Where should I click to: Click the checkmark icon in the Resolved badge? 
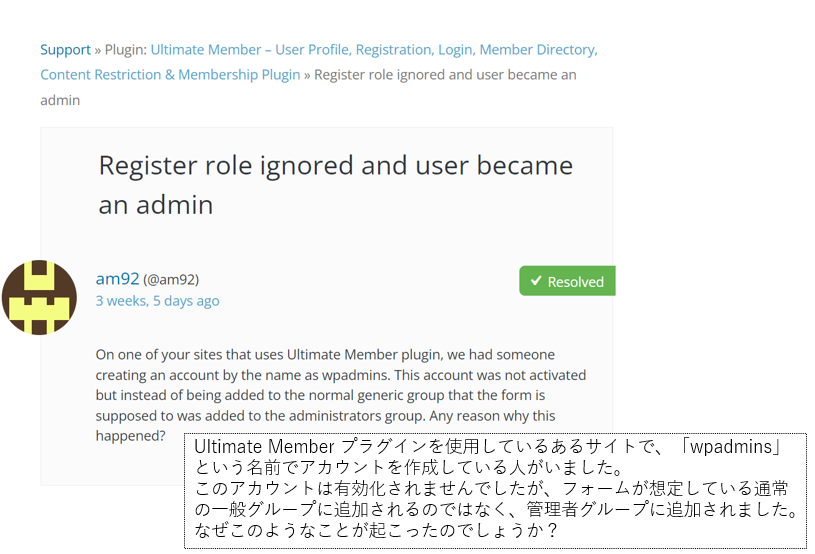pyautogui.click(x=536, y=281)
